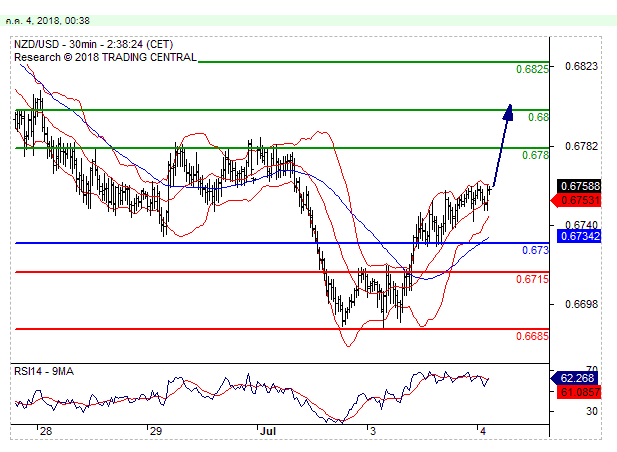This screenshot has width=617, height=452.
Task: Click the date axis label 29
Action: point(156,432)
